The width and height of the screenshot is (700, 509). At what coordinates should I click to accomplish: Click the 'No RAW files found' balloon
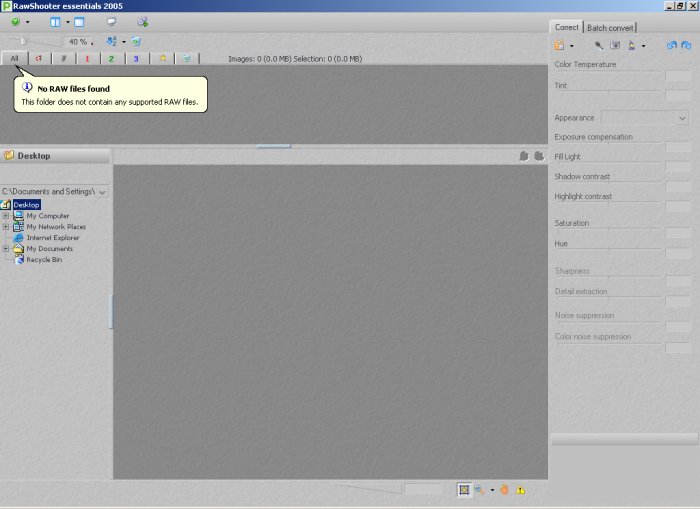click(x=111, y=95)
